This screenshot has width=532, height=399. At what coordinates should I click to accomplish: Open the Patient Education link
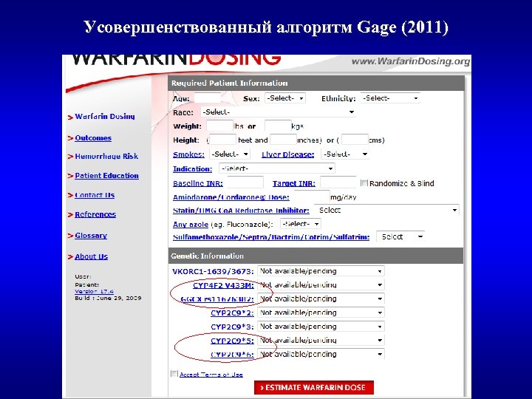point(106,176)
